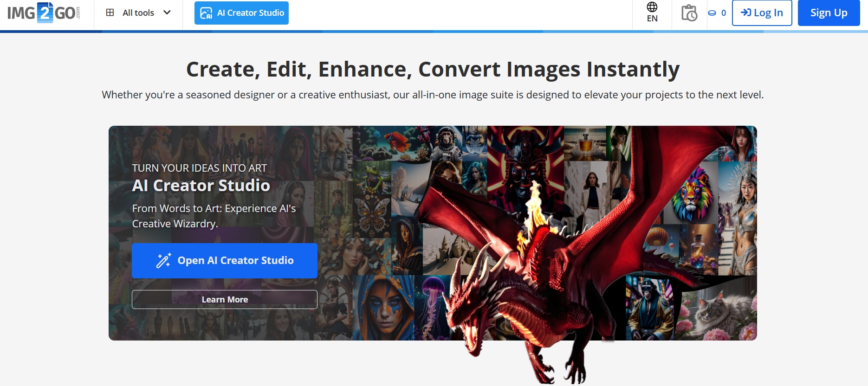Open the IMG2GO home logo
The image size is (868, 386).
click(44, 13)
